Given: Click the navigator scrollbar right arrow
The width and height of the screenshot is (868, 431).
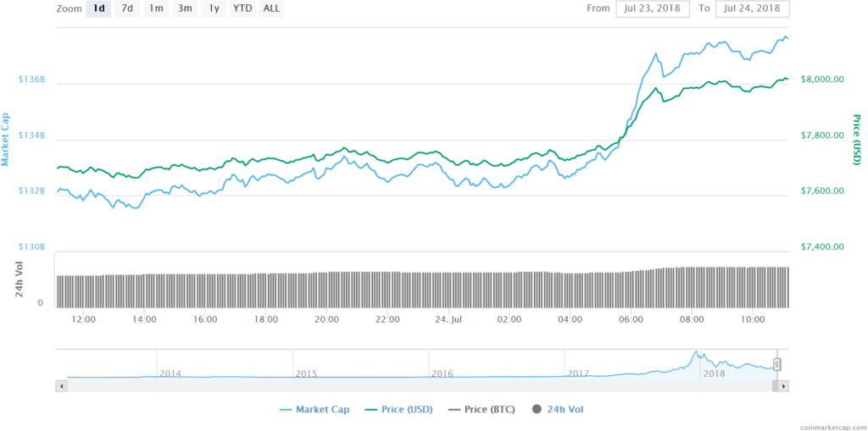Looking at the screenshot, I should point(783,386).
